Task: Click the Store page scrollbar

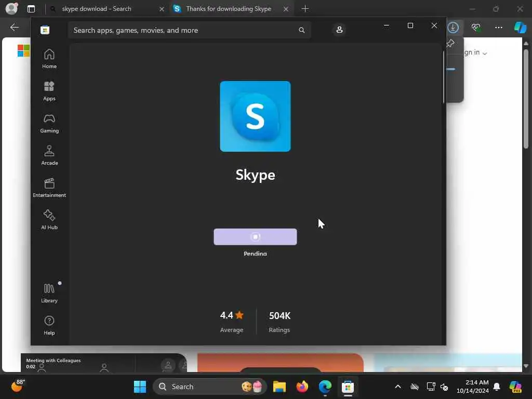Action: click(x=444, y=77)
